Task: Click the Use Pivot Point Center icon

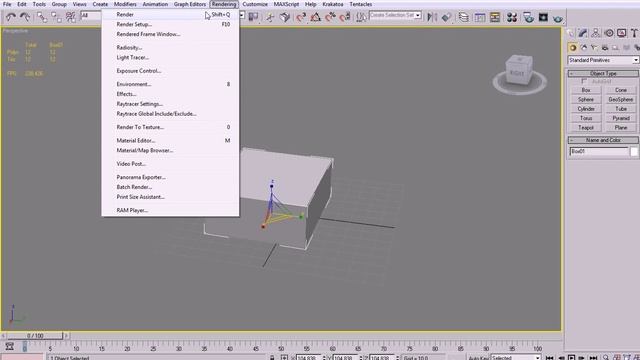Action: click(253, 17)
